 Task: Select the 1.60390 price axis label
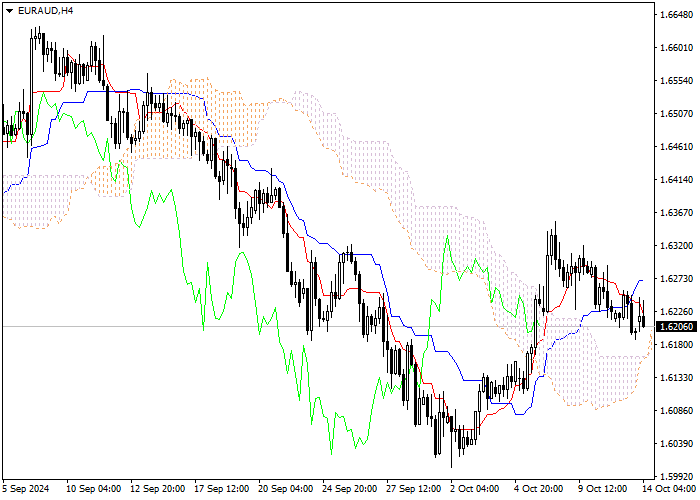(x=676, y=444)
